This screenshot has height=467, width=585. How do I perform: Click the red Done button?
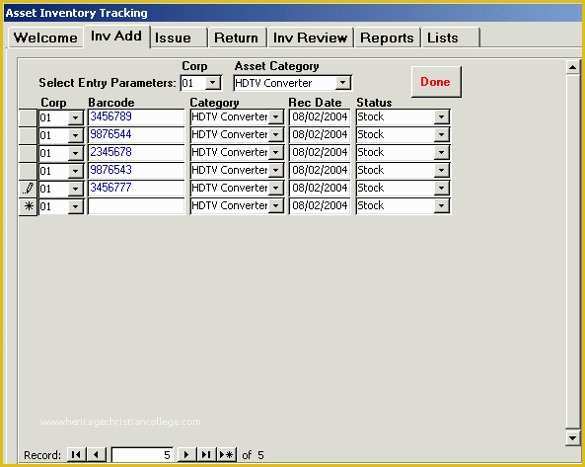(x=436, y=82)
